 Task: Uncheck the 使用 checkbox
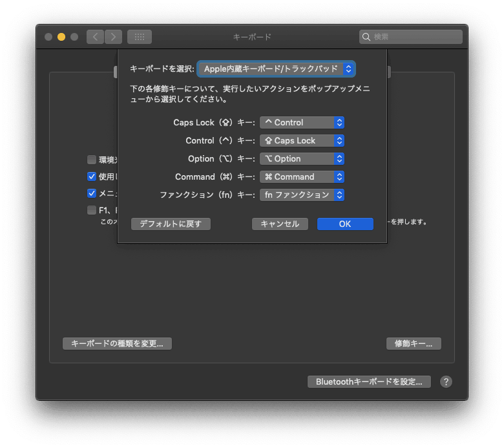pos(92,176)
